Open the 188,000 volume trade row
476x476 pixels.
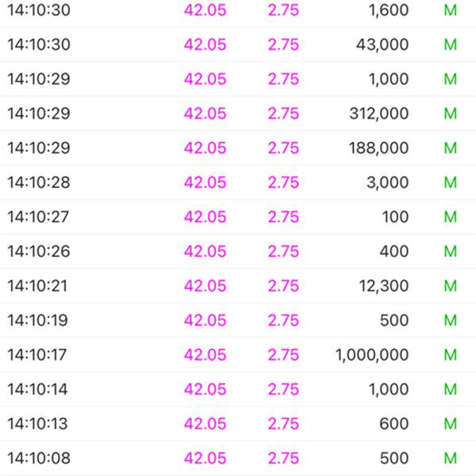tap(238, 148)
